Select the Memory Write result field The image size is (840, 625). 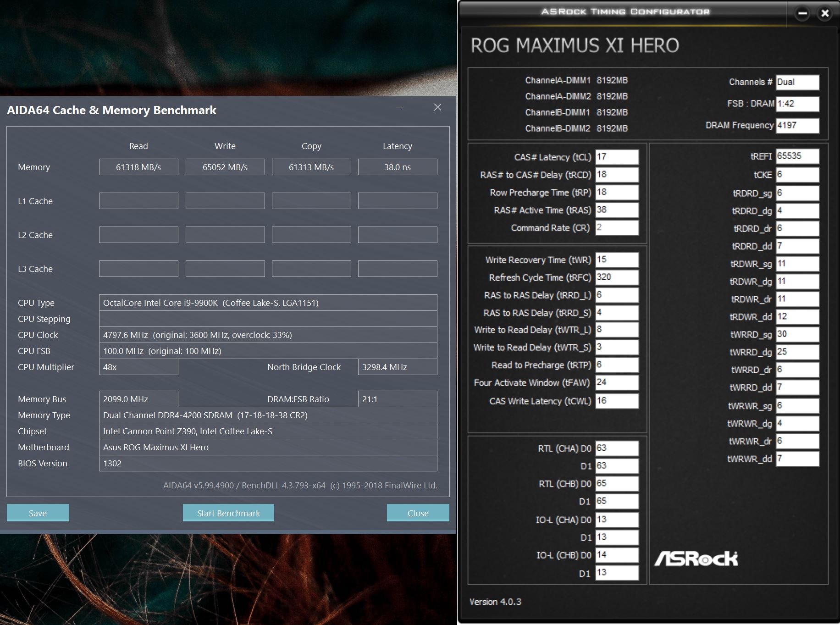click(225, 167)
